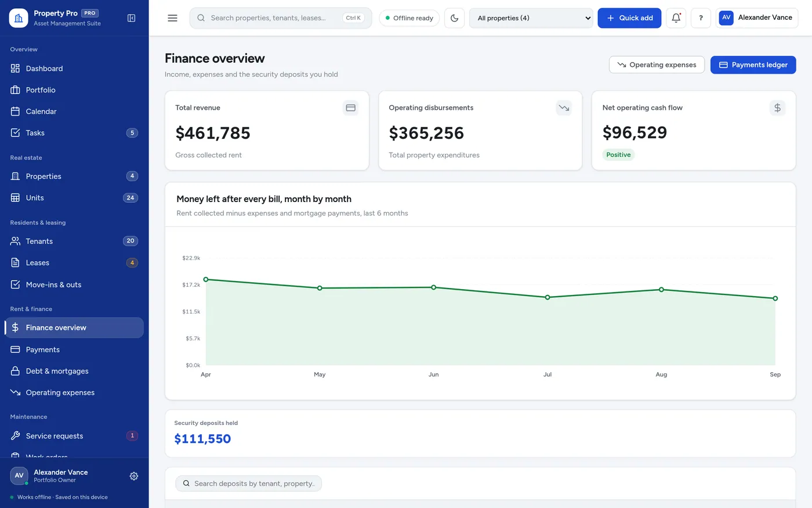The width and height of the screenshot is (812, 508).
Task: Click the $461,785 total revenue value
Action: click(x=213, y=133)
